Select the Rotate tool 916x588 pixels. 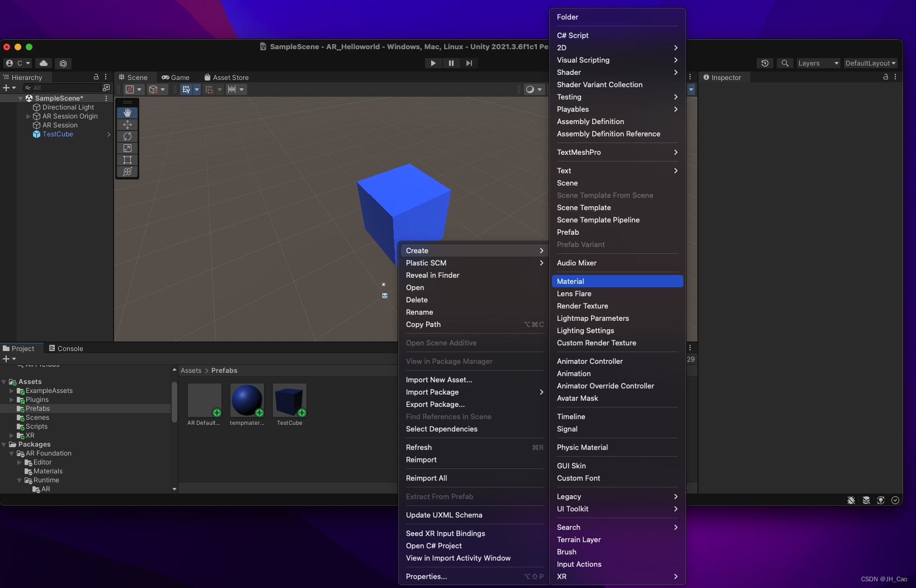coord(128,136)
